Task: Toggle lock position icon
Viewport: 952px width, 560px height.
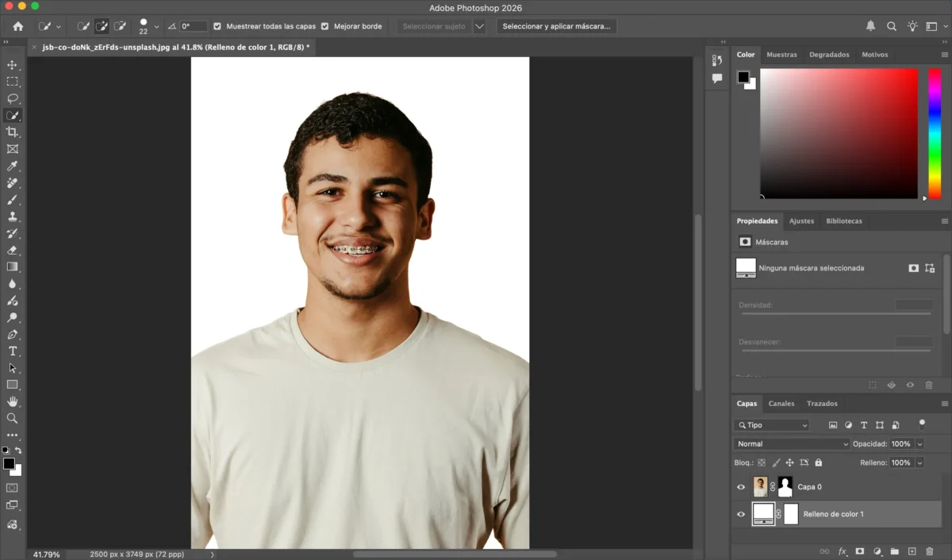Action: [790, 462]
